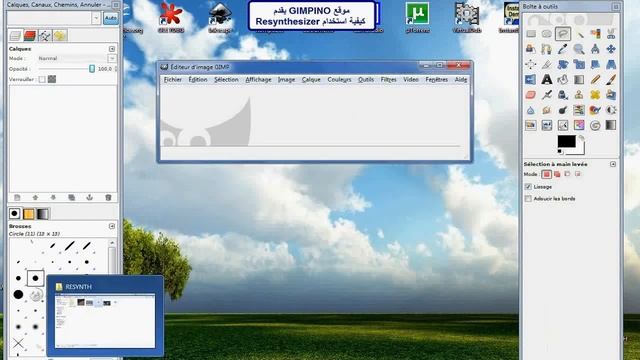Open the tool options panel menu
Image resolution: width=640 pixels, height=360 pixels.
pyautogui.click(x=613, y=164)
